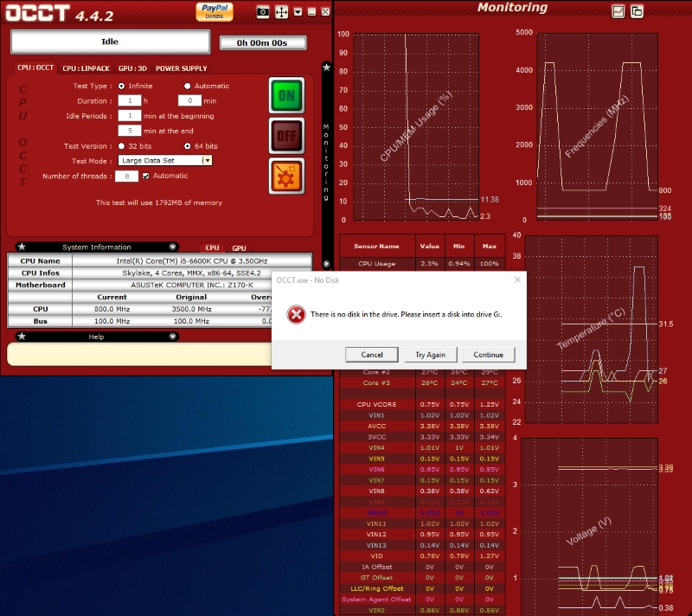Choose the 32 bits test version
This screenshot has height=616, width=692.
pos(121,146)
